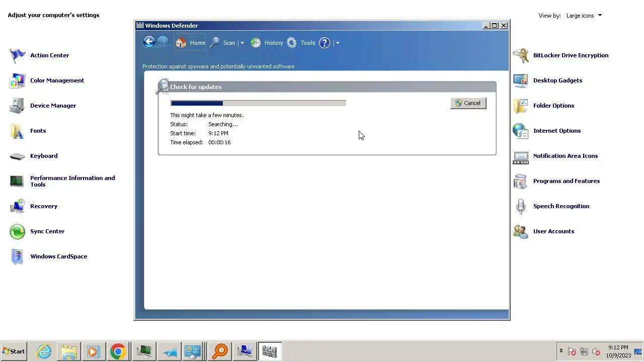
Task: Click the muted volume tray icon
Action: 596,351
